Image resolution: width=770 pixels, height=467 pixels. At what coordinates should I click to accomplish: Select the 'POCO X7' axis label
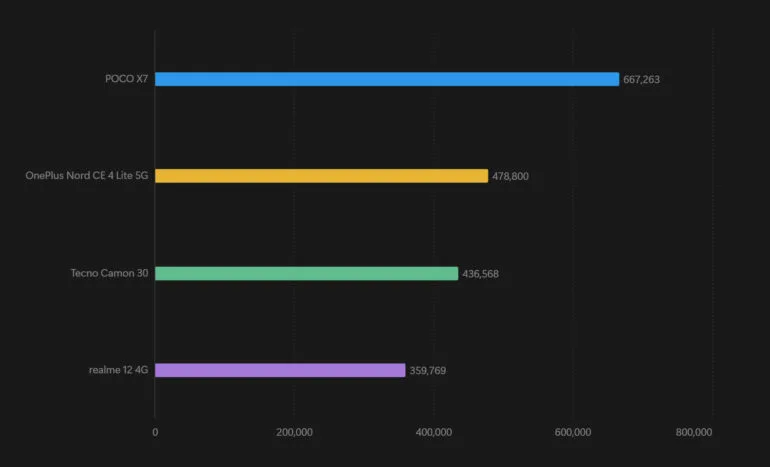pos(126,79)
